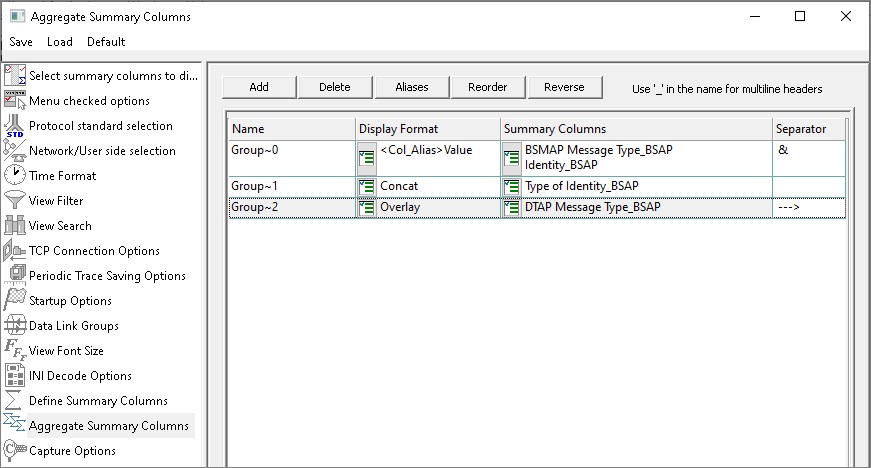Screen dimensions: 871x468
Task: Open Protocol standard selection settings
Action: click(x=101, y=125)
